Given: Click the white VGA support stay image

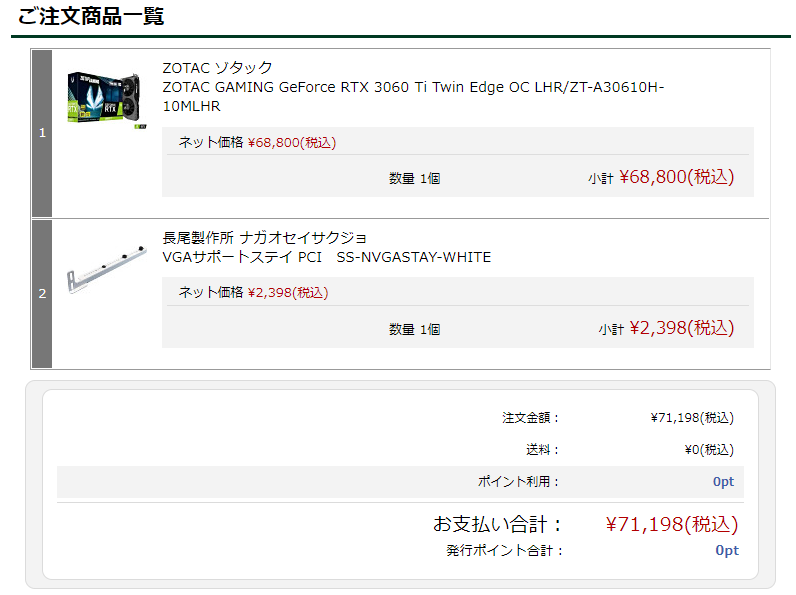Looking at the screenshot, I should pyautogui.click(x=107, y=269).
